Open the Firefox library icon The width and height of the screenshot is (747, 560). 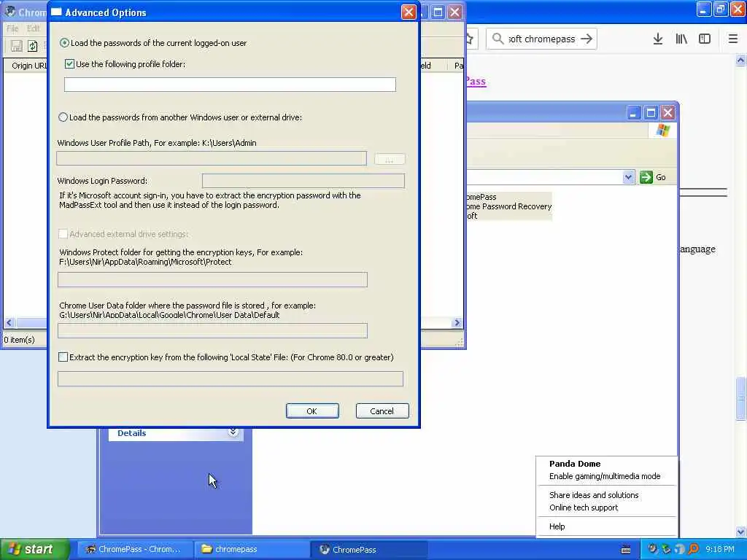[x=681, y=39]
